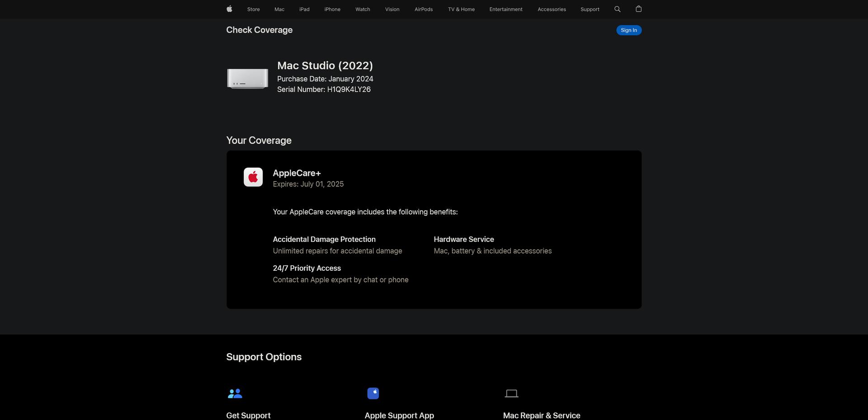
Task: Open the AirPods menu
Action: click(x=424, y=9)
